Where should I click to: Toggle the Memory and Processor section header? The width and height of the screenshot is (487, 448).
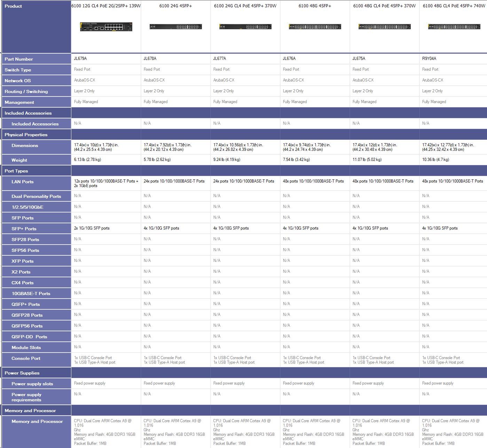[30, 411]
